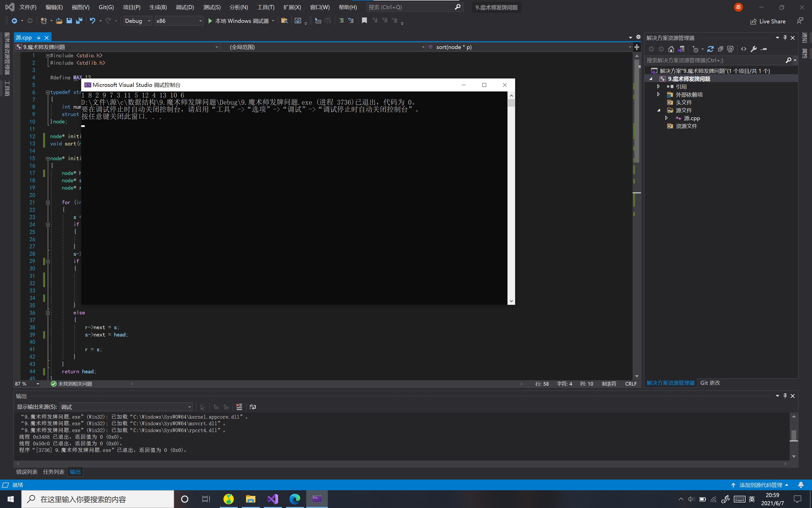Click the File Explorer taskbar icon
The image size is (812, 508).
[250, 499]
